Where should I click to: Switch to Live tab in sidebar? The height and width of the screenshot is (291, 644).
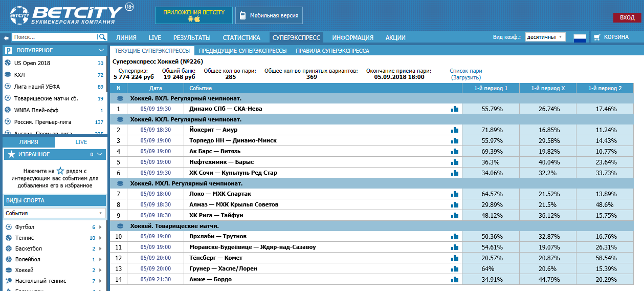(x=81, y=142)
